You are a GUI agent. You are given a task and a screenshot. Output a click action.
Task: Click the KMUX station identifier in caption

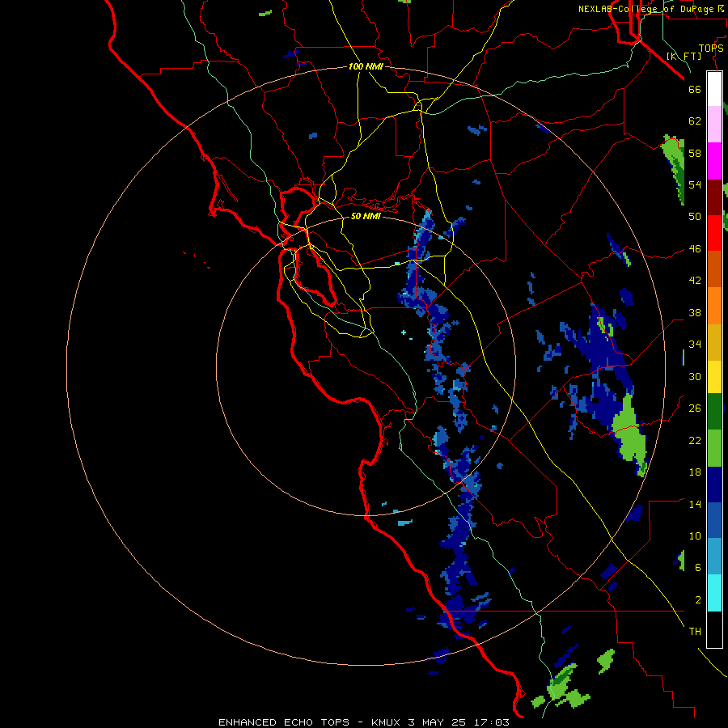[386, 722]
